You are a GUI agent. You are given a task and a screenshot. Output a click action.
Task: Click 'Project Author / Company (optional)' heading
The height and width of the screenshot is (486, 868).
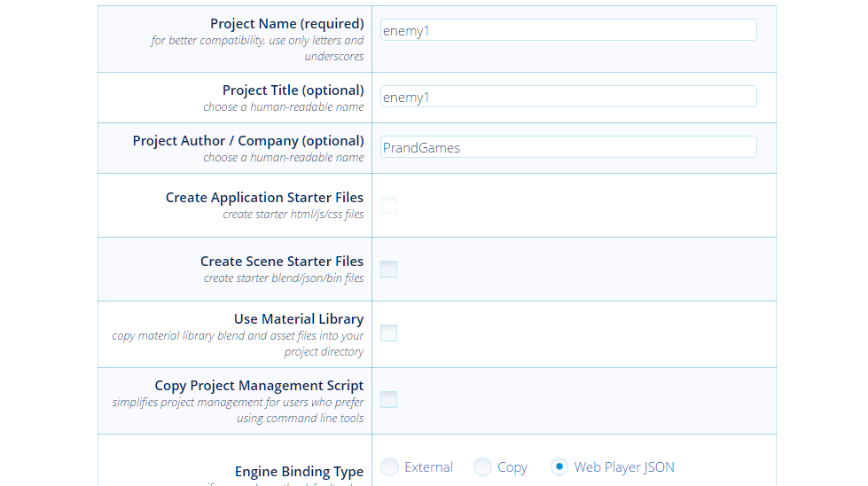(248, 141)
